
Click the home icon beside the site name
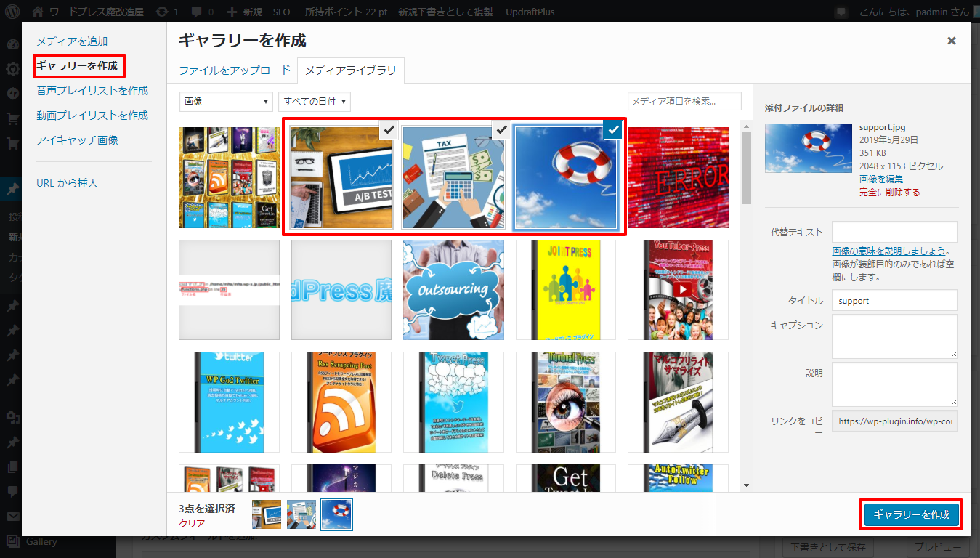[39, 12]
